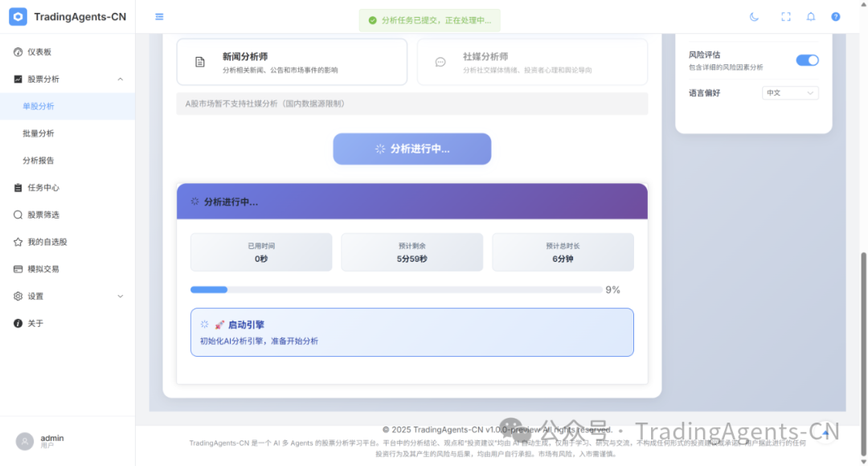Toggle the 风险评估 switch off
Viewport: 868px width, 466px height.
[x=807, y=60]
